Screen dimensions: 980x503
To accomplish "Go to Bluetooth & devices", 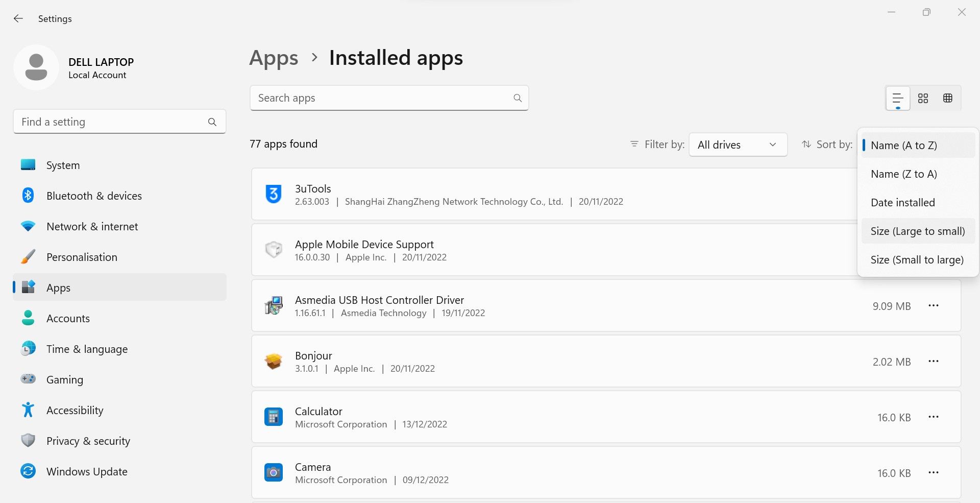I will click(94, 196).
